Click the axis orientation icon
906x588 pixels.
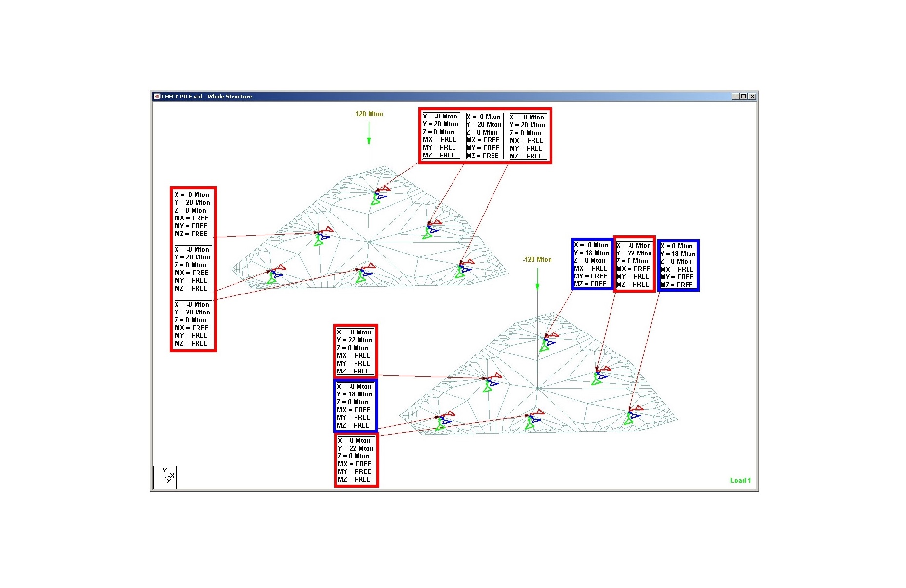coord(165,477)
